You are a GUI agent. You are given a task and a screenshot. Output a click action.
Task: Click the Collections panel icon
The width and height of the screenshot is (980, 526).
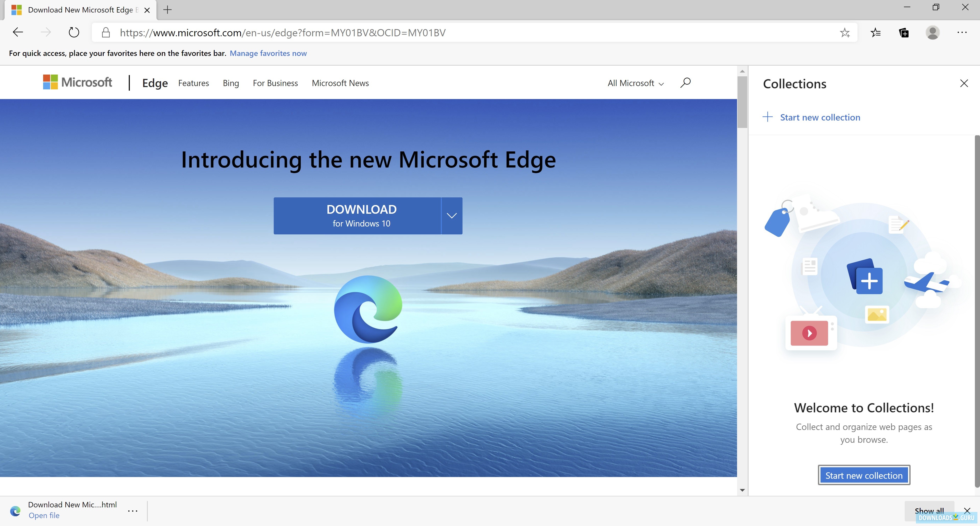click(903, 32)
